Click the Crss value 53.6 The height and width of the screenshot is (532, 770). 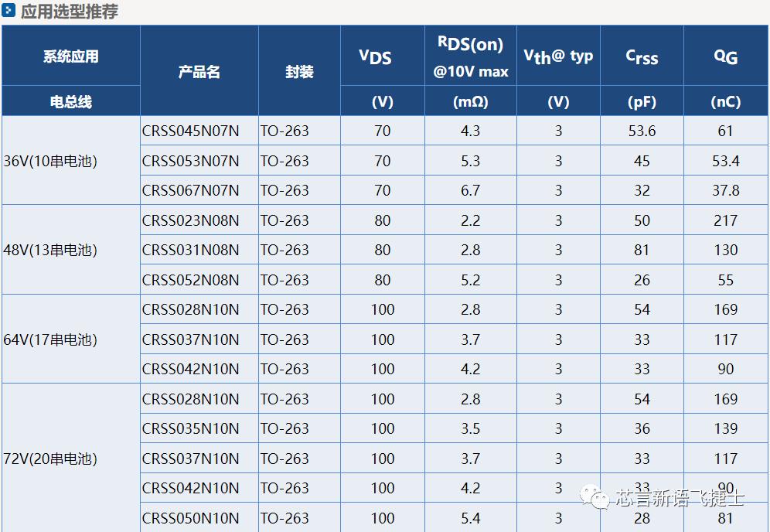642,131
